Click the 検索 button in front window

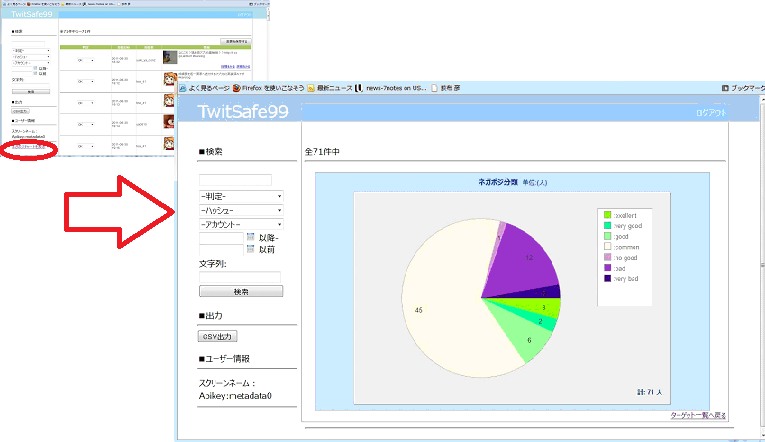(241, 291)
